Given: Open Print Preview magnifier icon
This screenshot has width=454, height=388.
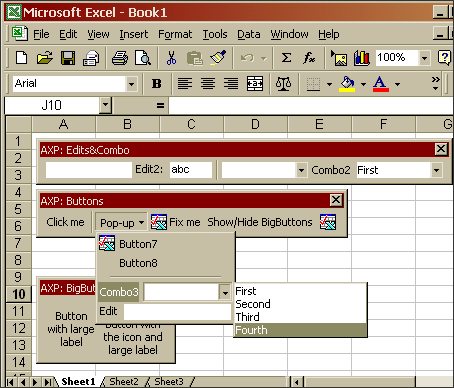Looking at the screenshot, I should [x=143, y=58].
